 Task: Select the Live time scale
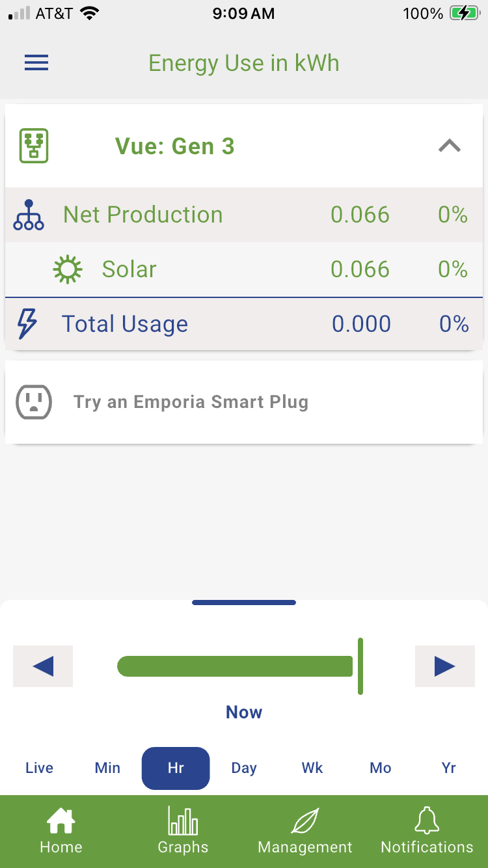[39, 768]
